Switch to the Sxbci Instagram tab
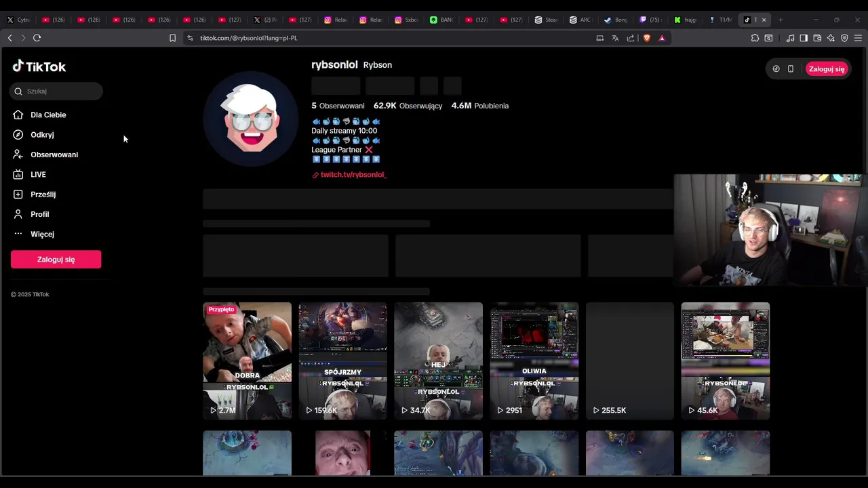 pos(407,20)
